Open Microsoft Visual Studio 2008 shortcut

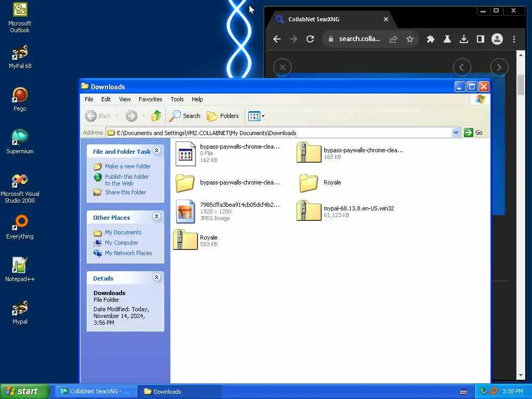click(20, 188)
